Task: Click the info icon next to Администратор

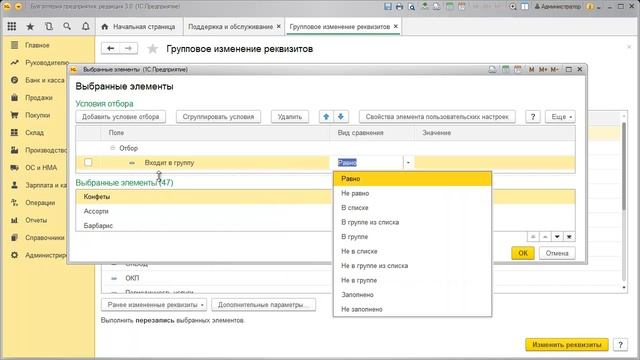Action: (590, 7)
